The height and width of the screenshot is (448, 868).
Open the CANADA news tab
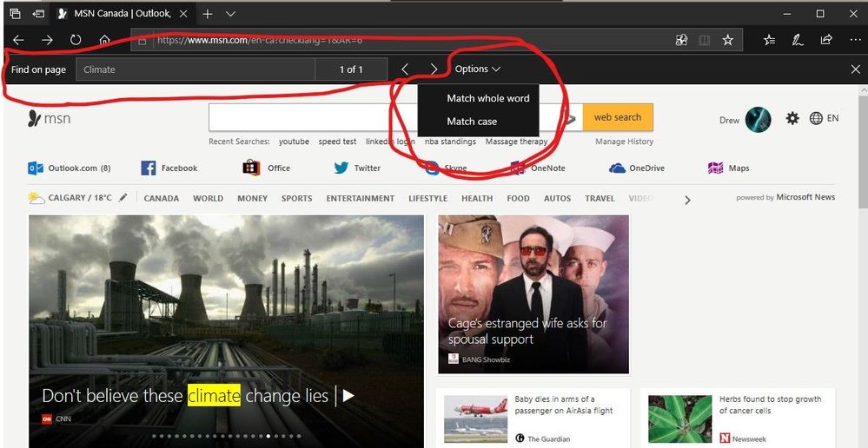click(x=162, y=199)
